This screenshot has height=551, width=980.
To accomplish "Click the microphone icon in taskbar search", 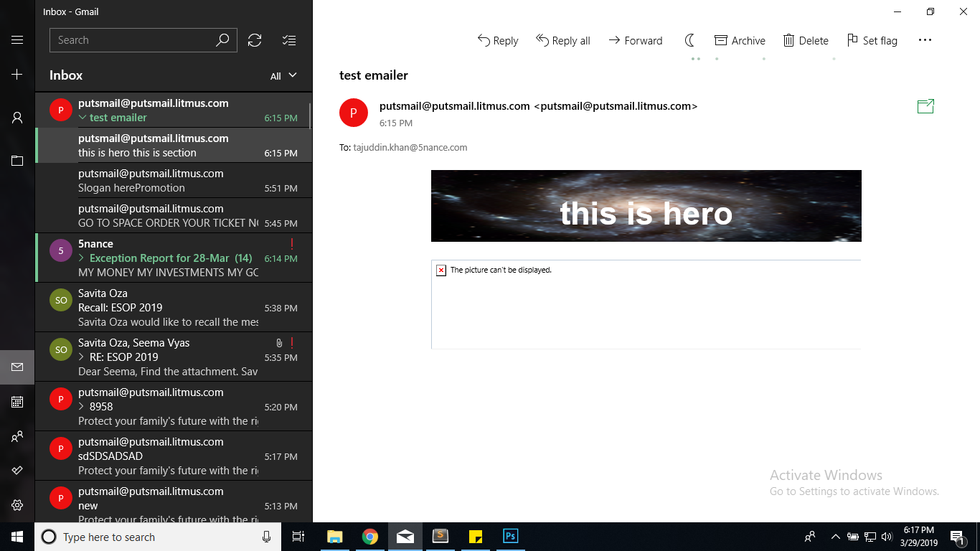I will (266, 537).
